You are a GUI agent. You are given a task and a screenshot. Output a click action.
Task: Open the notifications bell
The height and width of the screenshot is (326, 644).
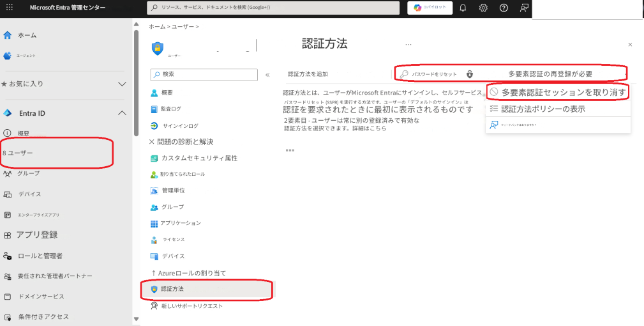click(x=463, y=8)
